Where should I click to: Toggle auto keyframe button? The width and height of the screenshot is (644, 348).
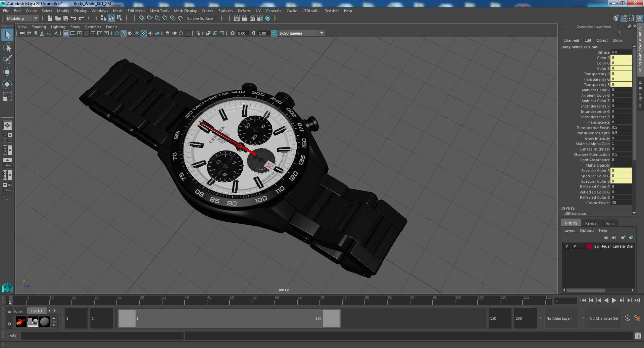point(627,318)
